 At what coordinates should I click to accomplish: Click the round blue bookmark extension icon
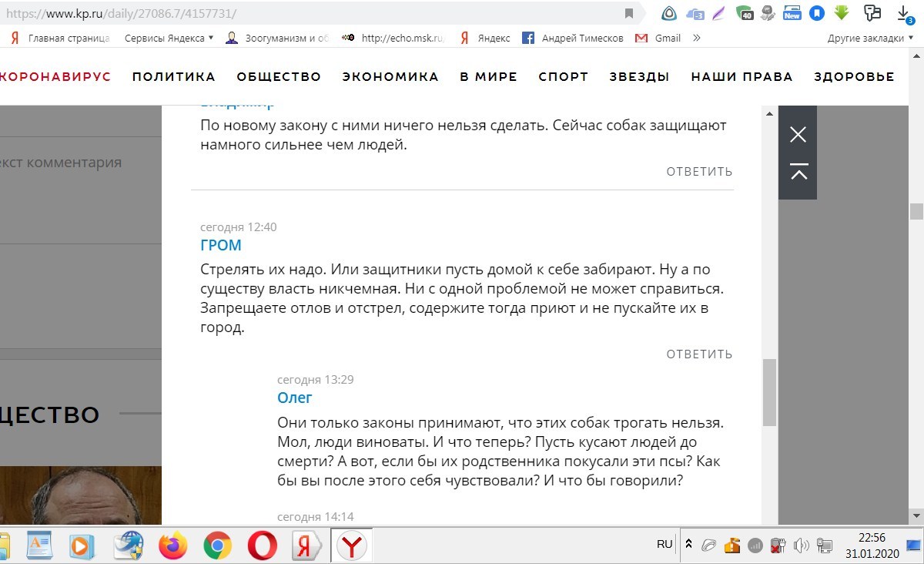point(817,13)
